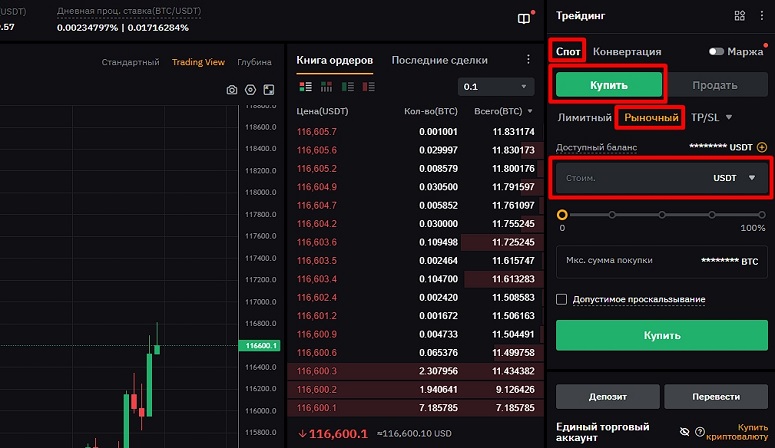This screenshot has height=448, width=775.
Task: Set amount slider to 25 percent marker
Action: (612, 215)
